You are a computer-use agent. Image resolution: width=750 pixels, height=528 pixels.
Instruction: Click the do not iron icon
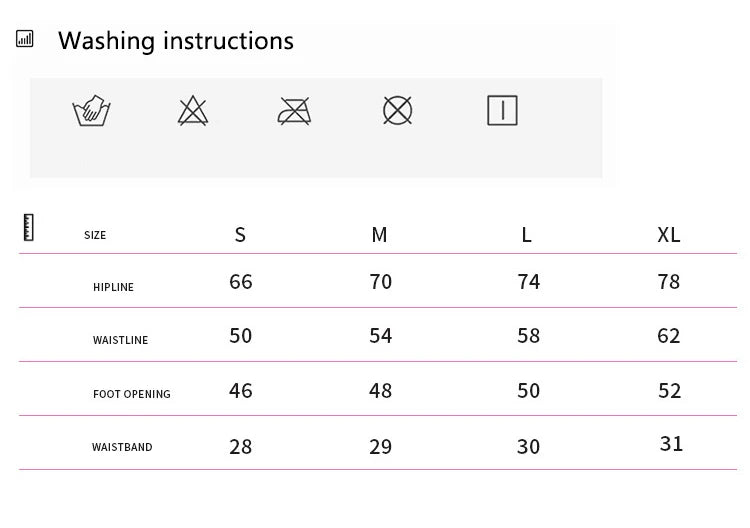(294, 110)
